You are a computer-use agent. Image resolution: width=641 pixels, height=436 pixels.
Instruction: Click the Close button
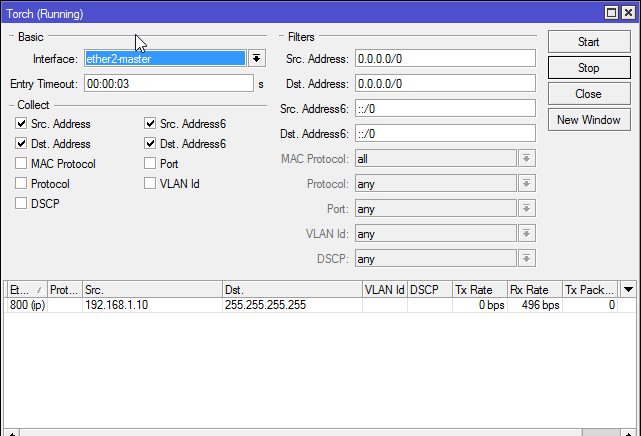click(589, 94)
